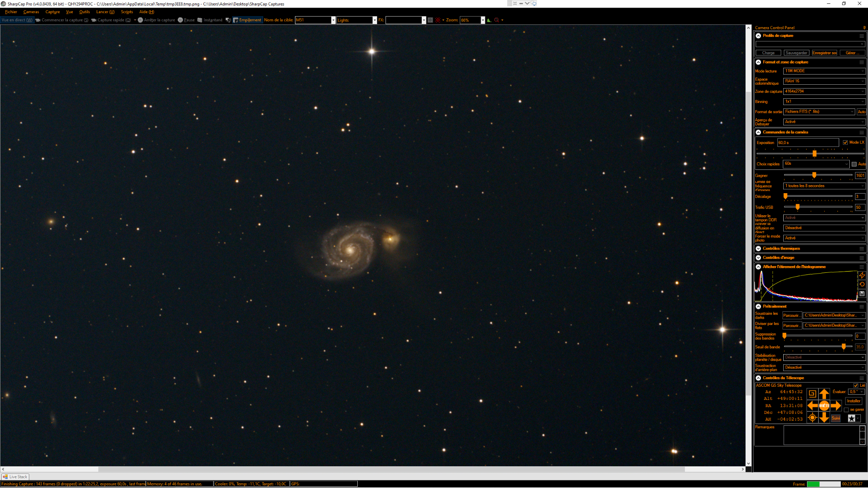
Task: Open the Espace colorimétrique RAW 16 dropdown
Action: (824, 81)
